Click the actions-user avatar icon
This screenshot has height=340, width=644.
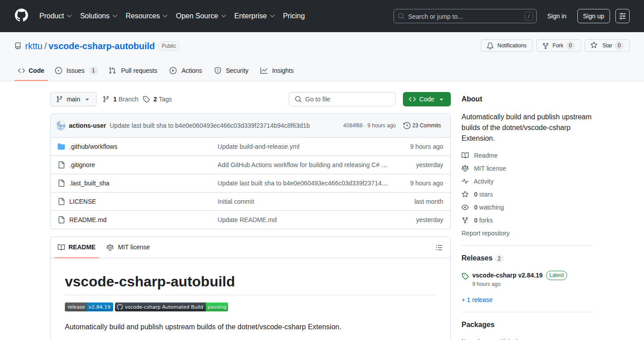[61, 126]
